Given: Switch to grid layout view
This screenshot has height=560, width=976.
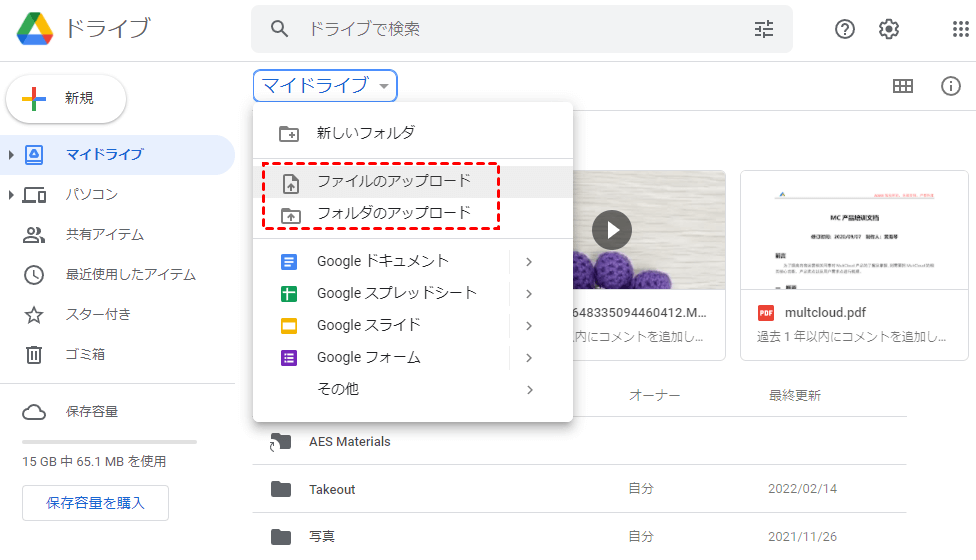Looking at the screenshot, I should tap(902, 86).
